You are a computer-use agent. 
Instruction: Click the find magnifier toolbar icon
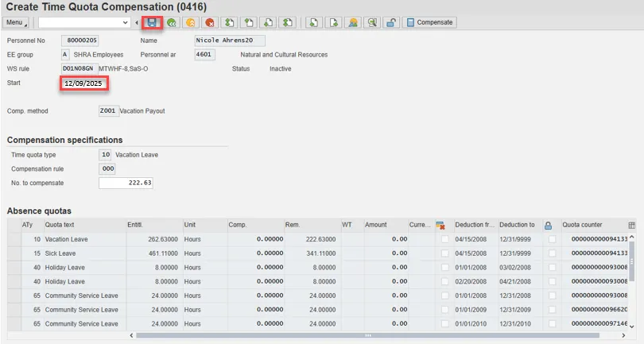coord(371,22)
